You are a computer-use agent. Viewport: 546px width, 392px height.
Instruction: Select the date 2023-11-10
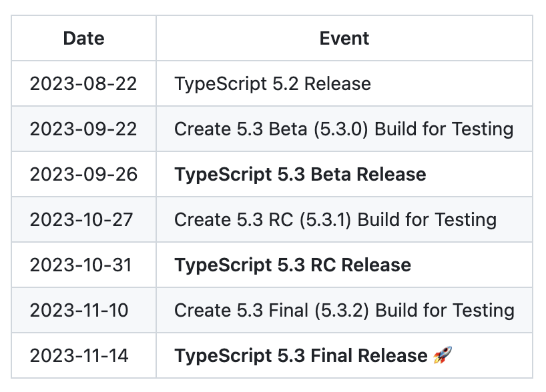click(79, 310)
